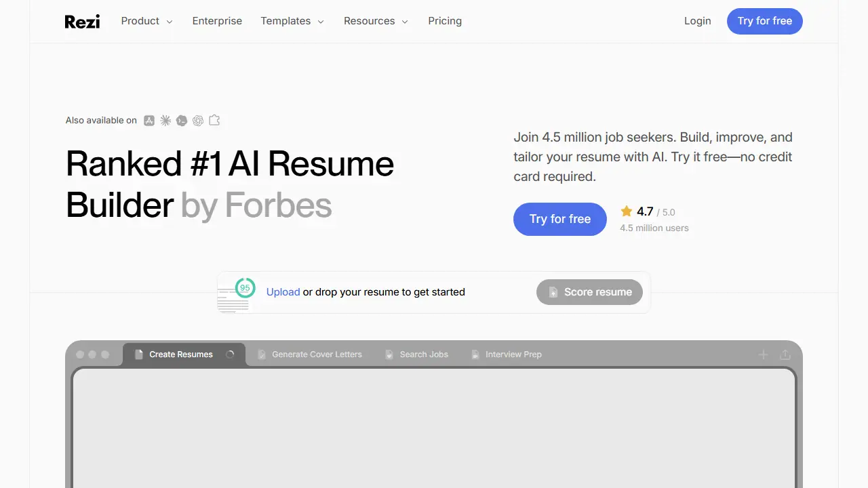The image size is (868, 488).
Task: Open the Enterprise page
Action: (x=217, y=21)
